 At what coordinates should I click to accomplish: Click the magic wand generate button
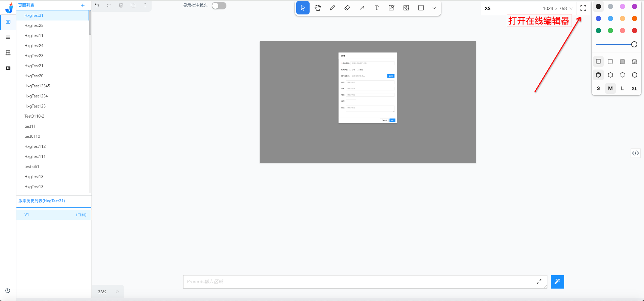pos(557,282)
